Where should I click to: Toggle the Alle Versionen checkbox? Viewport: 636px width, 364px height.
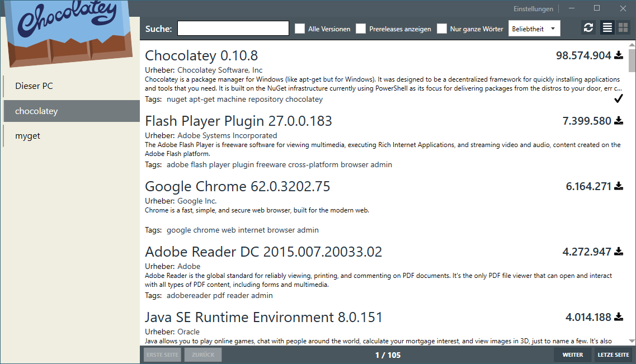tap(300, 29)
